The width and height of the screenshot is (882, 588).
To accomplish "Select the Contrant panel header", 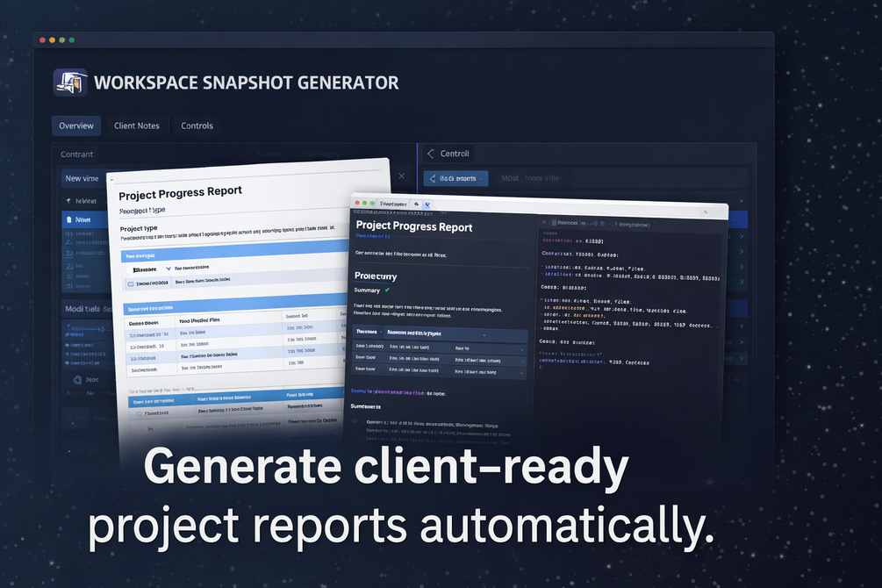I will point(76,154).
